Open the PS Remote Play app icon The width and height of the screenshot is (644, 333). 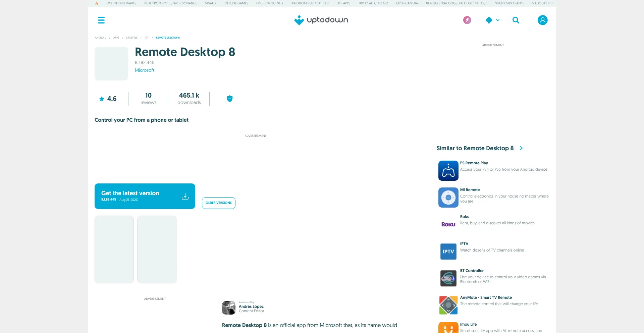[448, 171]
